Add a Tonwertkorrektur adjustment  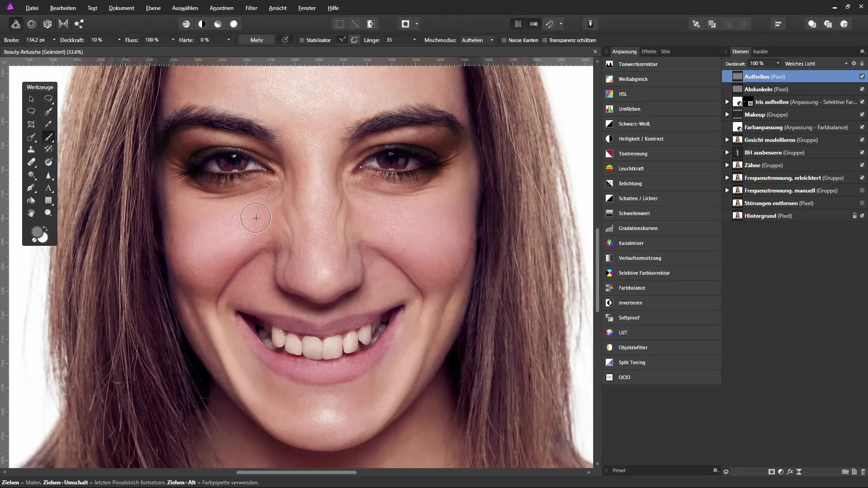point(661,64)
